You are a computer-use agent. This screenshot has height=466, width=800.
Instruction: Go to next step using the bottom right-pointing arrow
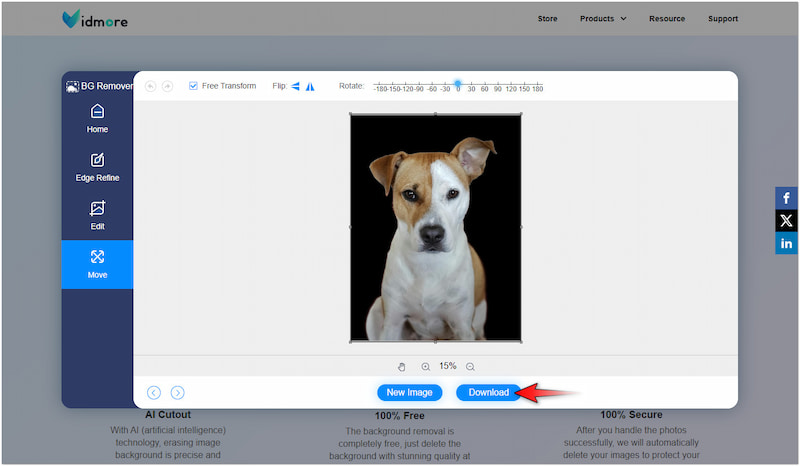[177, 393]
